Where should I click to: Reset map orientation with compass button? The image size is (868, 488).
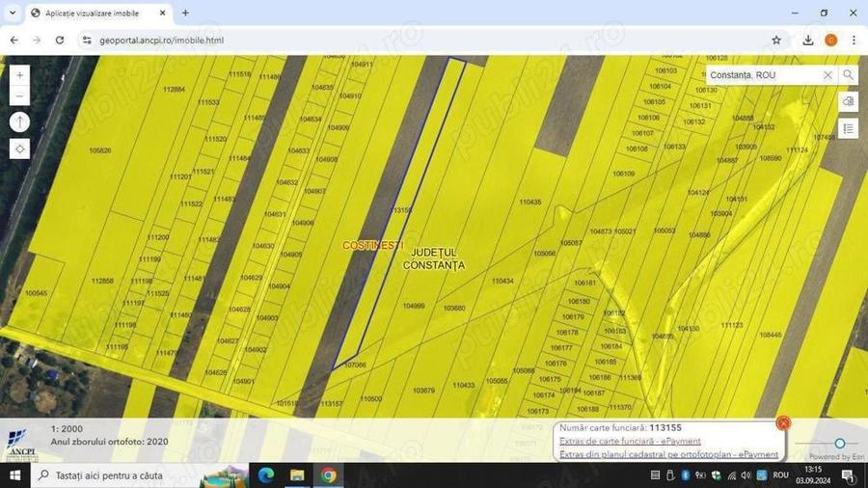coord(19,122)
